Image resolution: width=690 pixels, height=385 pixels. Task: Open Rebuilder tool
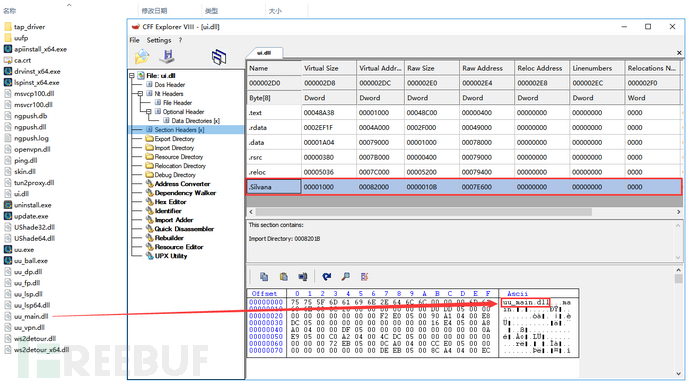[x=169, y=238]
